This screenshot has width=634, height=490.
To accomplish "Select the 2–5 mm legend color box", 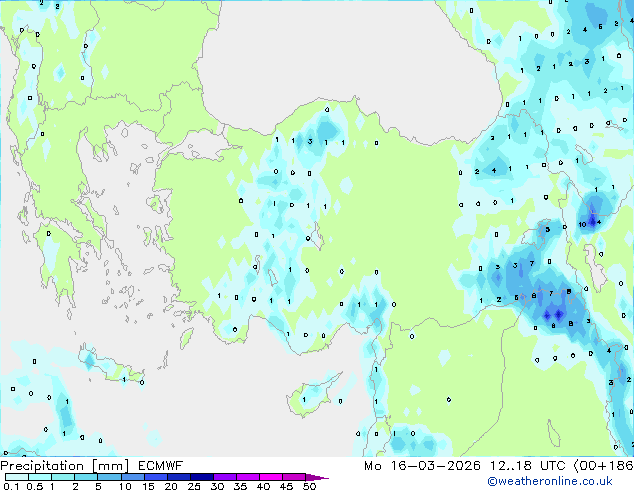I will click(x=86, y=477).
